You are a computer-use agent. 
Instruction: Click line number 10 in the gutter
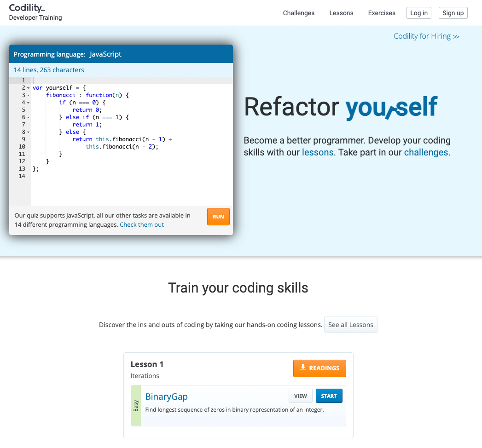[22, 147]
